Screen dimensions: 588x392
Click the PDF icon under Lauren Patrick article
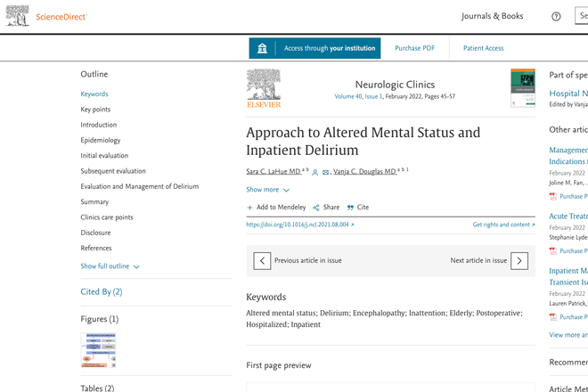coord(552,317)
